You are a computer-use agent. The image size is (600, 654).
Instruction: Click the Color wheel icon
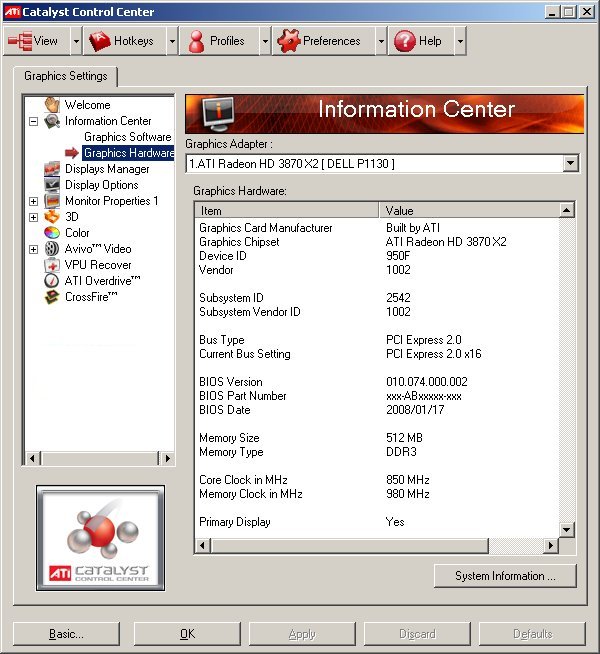click(52, 232)
